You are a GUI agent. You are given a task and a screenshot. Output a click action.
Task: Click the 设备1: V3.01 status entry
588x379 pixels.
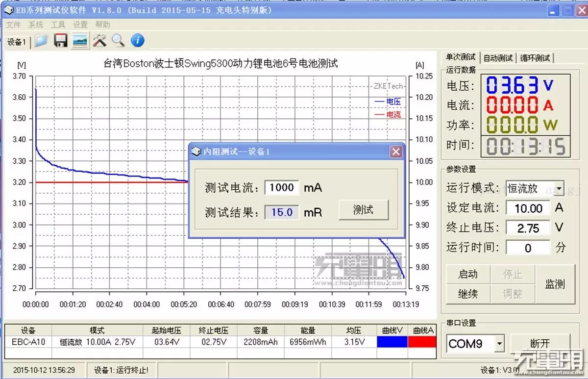[500, 370]
